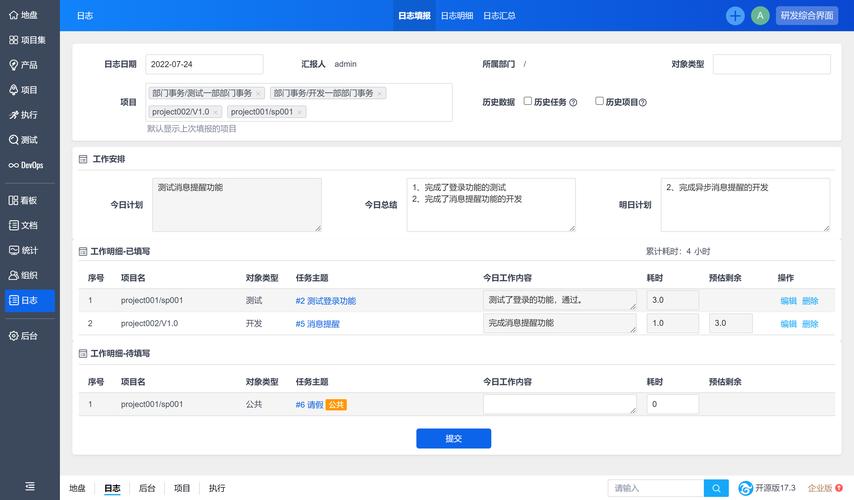Click the 公共 tag on task #6
The image size is (854, 500).
tap(336, 405)
